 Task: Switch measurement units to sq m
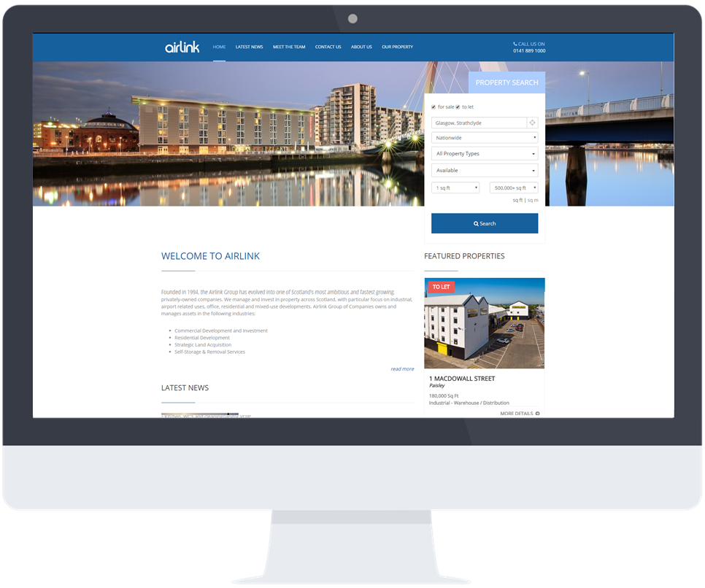[x=532, y=198]
